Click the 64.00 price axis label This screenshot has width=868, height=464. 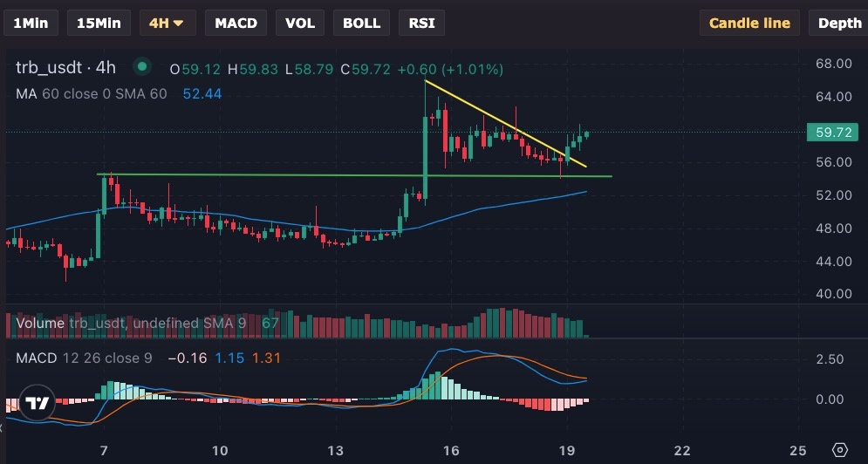point(834,96)
